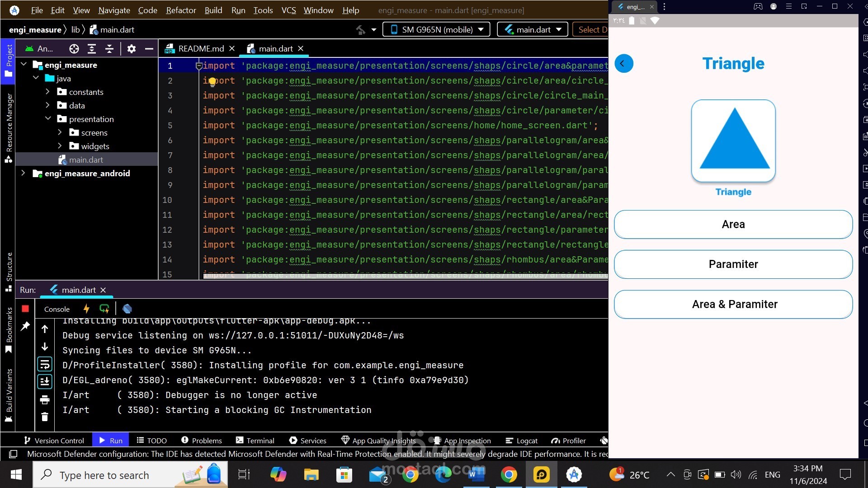Image resolution: width=868 pixels, height=488 pixels.
Task: Toggle soft-wrap in the console
Action: [45, 364]
